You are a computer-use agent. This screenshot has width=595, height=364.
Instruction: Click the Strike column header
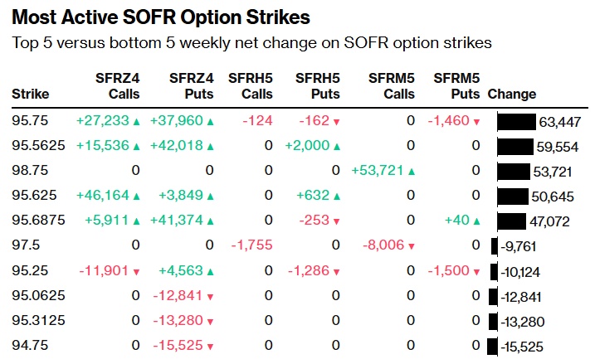click(30, 95)
